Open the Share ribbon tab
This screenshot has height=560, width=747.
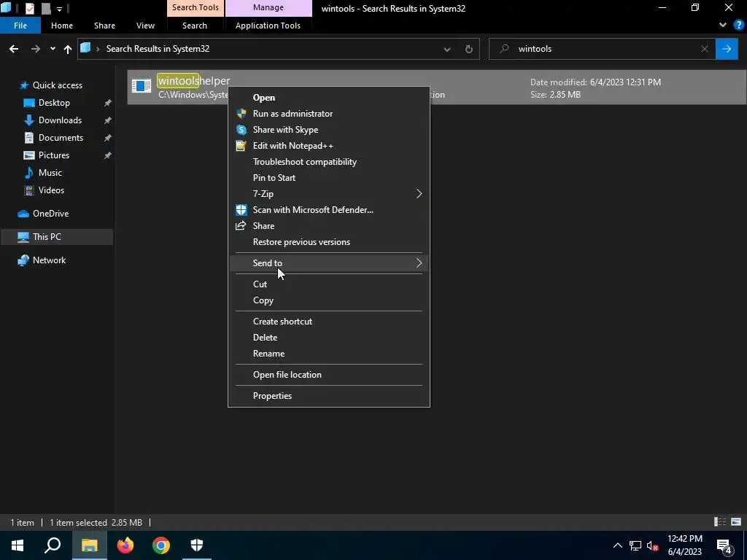pyautogui.click(x=104, y=26)
